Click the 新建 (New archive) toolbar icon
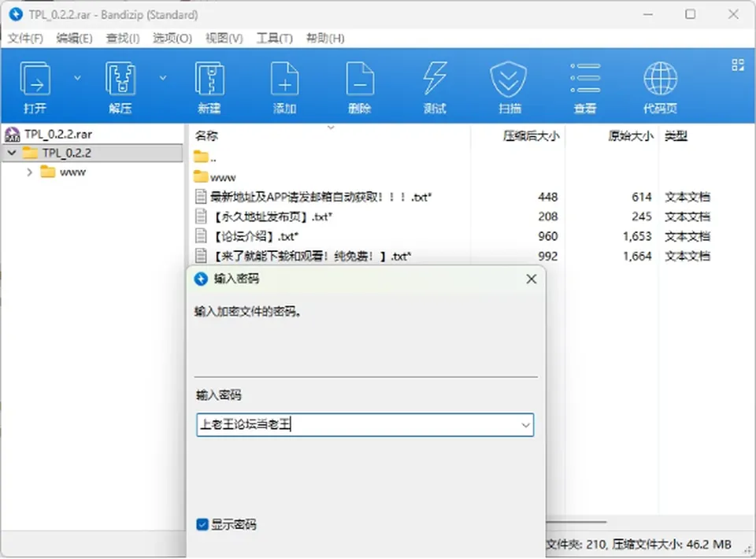Image resolution: width=756 pixels, height=559 pixels. pos(209,87)
